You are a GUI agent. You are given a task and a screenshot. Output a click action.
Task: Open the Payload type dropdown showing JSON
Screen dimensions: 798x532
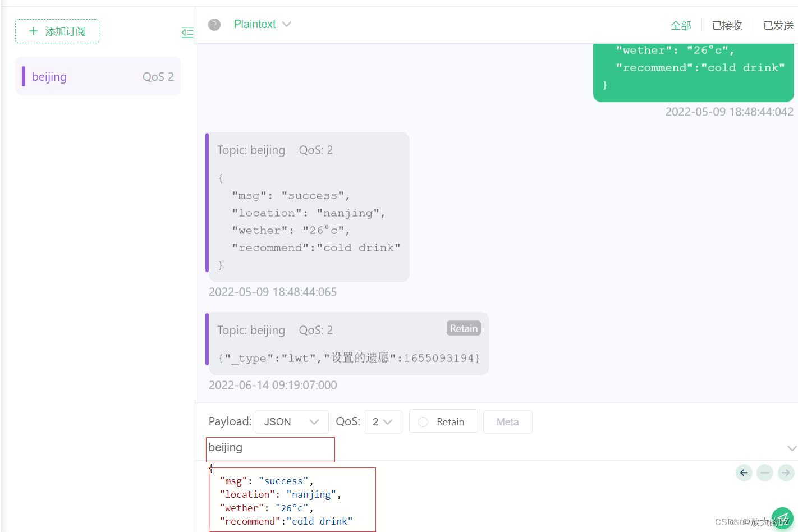[291, 421]
